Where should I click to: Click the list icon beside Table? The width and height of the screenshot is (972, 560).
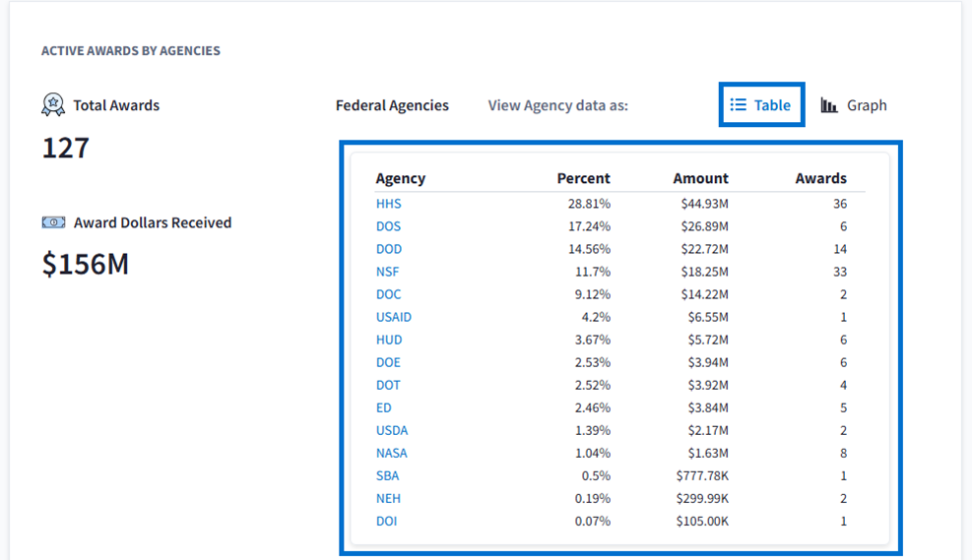[x=738, y=105]
